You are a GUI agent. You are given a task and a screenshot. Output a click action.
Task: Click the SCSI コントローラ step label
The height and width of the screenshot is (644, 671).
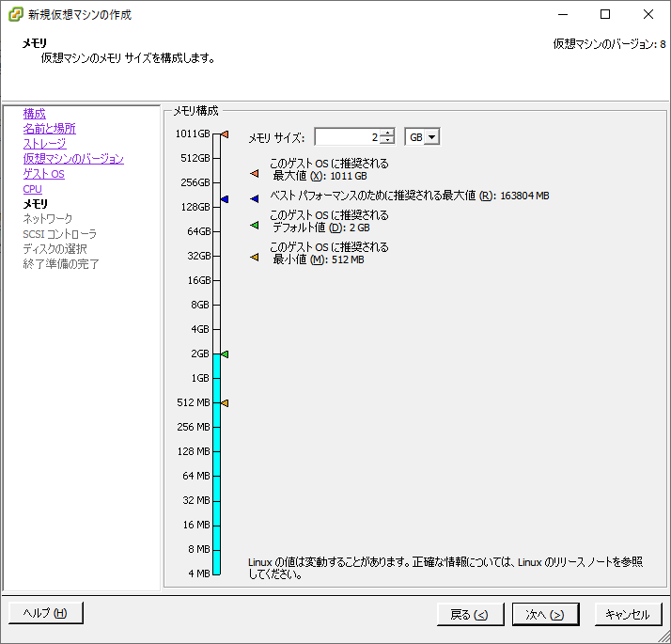tap(60, 234)
